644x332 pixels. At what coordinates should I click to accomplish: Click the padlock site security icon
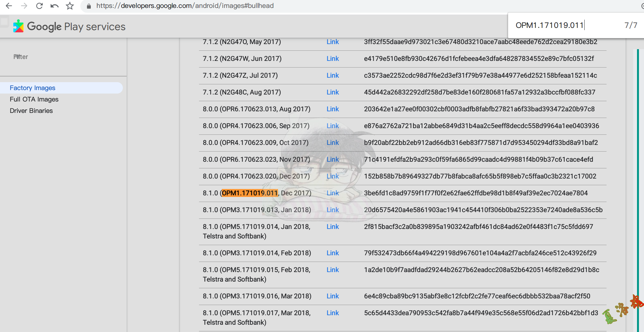tap(89, 6)
